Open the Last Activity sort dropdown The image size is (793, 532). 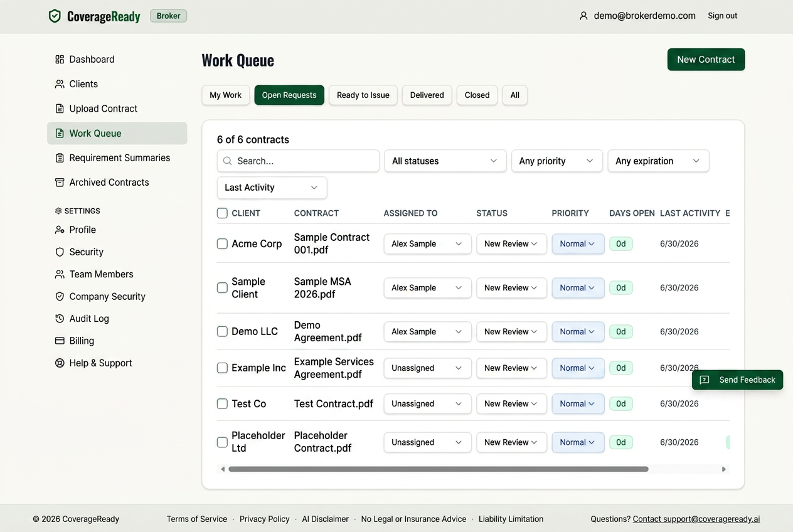tap(272, 188)
